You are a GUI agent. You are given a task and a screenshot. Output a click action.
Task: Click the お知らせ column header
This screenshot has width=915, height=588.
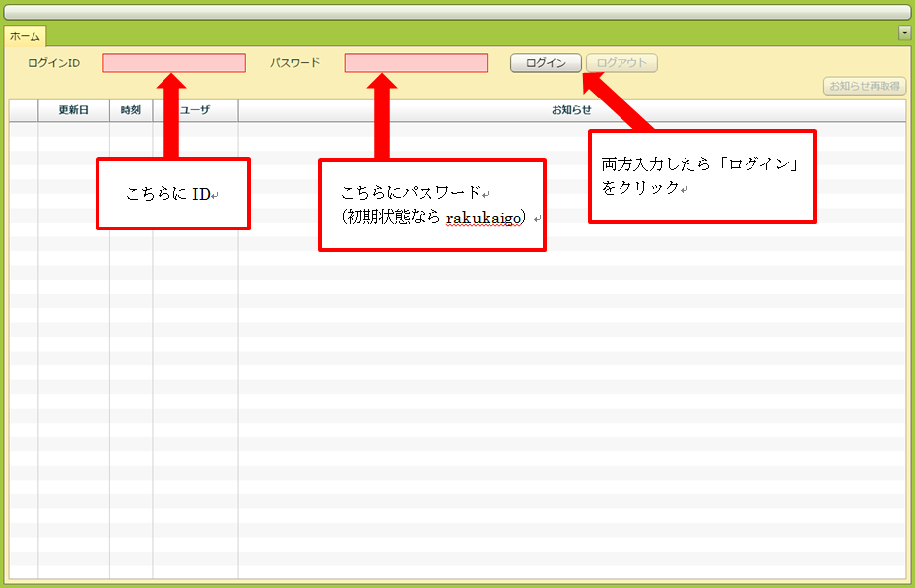571,110
